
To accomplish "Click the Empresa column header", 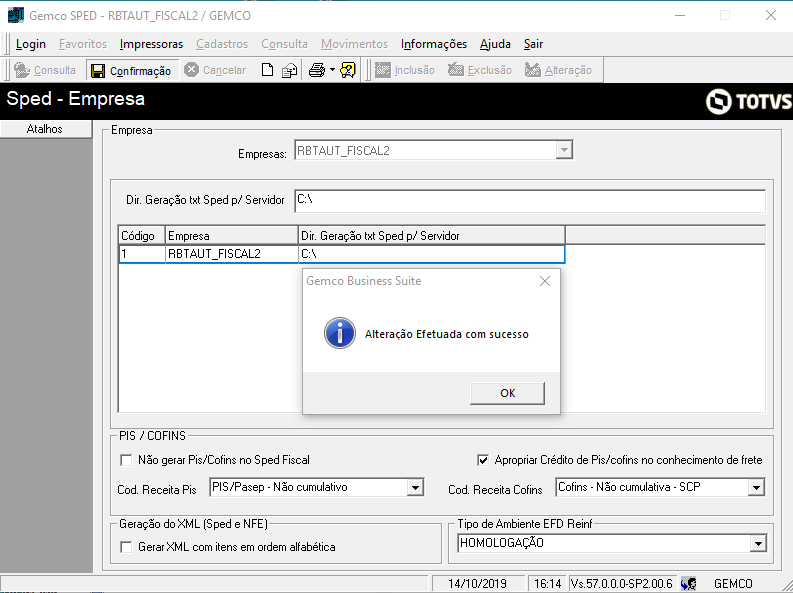I will click(x=232, y=236).
